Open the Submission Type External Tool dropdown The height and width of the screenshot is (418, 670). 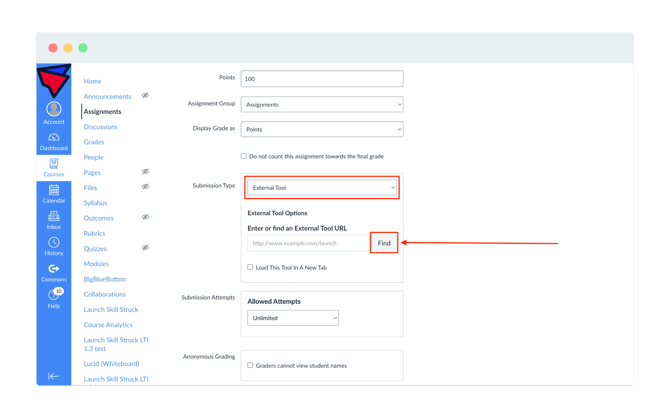[x=322, y=188]
